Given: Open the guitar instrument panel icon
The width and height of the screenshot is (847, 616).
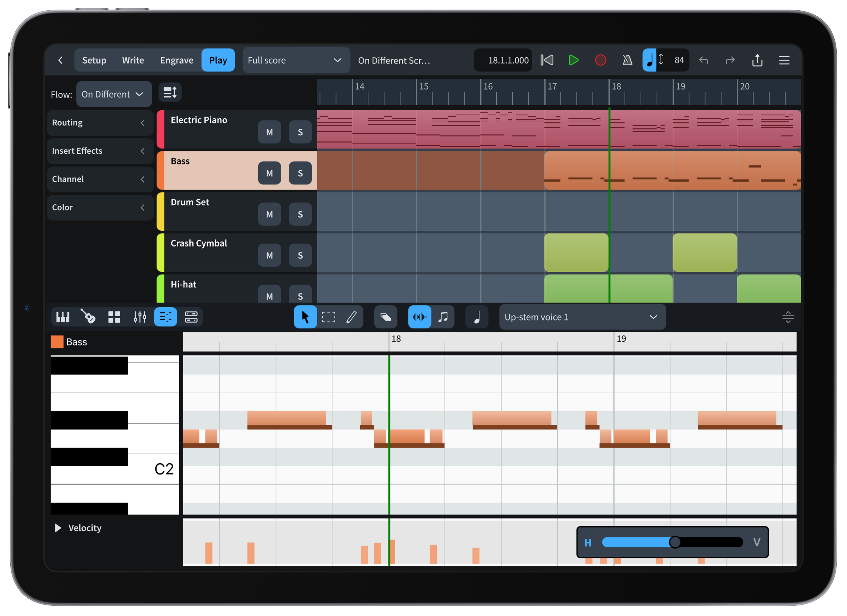Looking at the screenshot, I should tap(88, 317).
